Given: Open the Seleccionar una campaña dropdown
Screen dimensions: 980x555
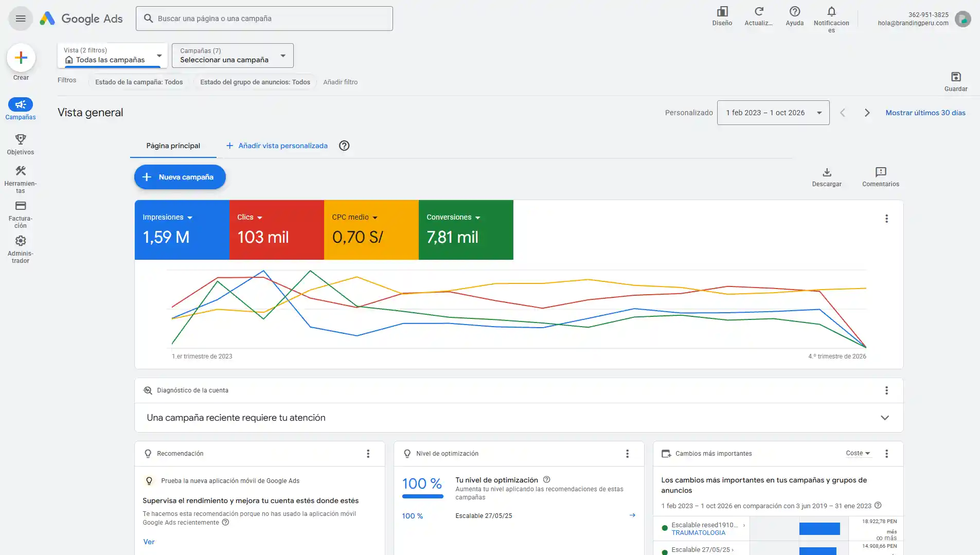Looking at the screenshot, I should point(233,56).
